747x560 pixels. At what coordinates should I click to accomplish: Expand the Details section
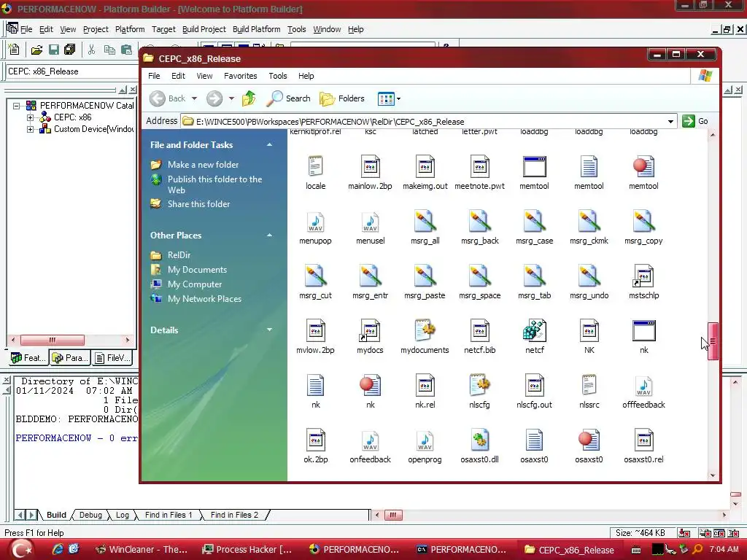tap(270, 330)
